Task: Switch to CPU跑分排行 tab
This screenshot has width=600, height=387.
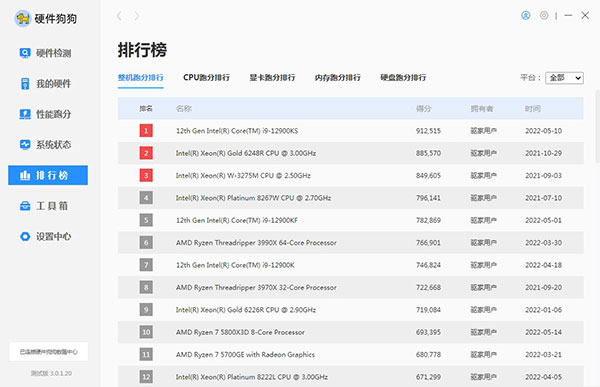Action: pos(206,78)
